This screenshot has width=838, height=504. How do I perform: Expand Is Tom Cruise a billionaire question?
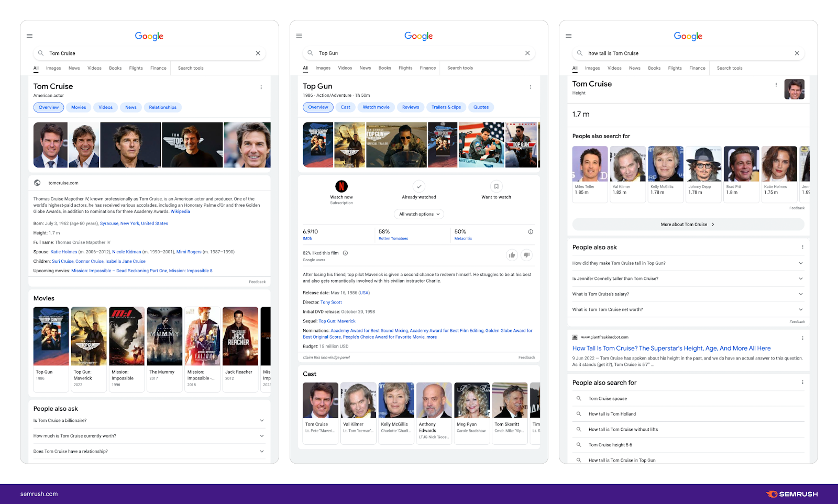click(262, 420)
